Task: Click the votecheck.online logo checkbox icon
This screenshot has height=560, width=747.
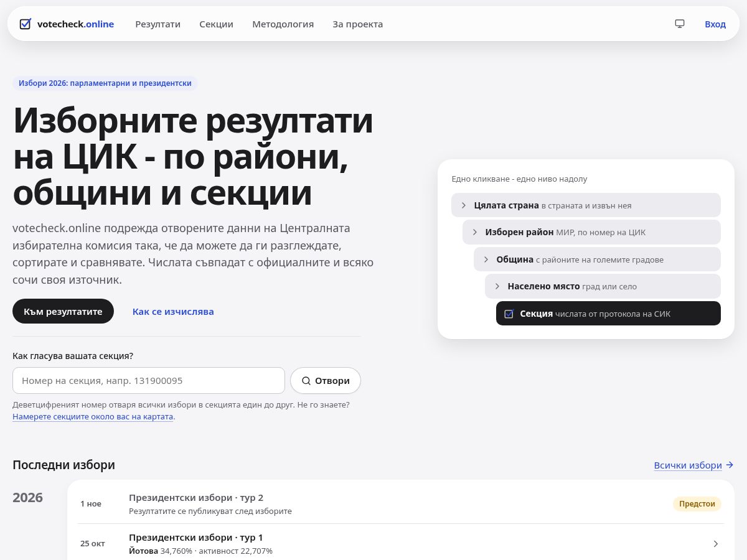Action: pos(26,24)
